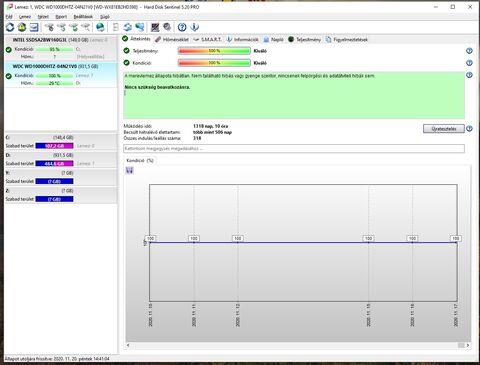
Task: Open the Lemez menu
Action: tap(25, 16)
